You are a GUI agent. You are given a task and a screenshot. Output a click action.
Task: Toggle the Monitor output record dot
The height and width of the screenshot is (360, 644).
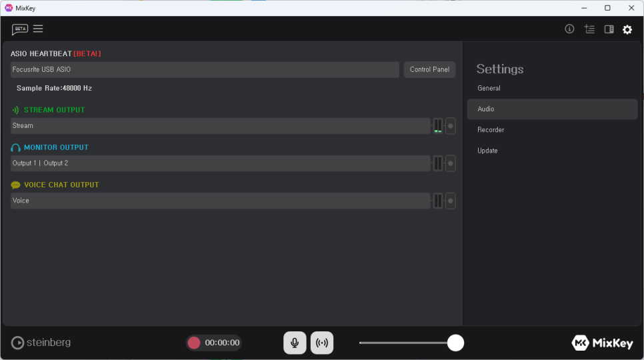click(x=451, y=163)
